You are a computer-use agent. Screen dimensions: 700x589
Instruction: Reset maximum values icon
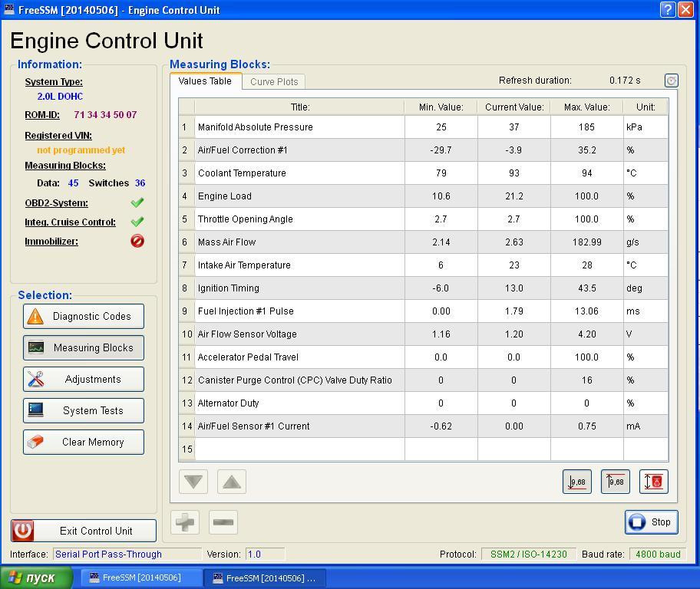pyautogui.click(x=616, y=482)
